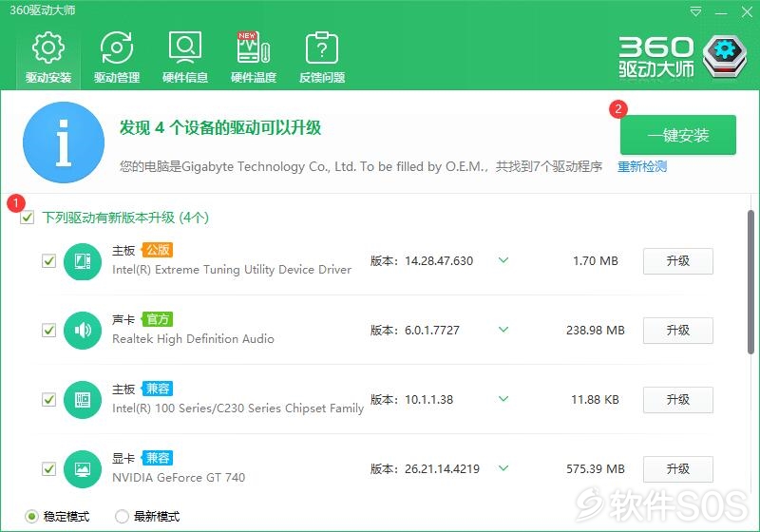Click the 公版 orange tag
760x532 pixels.
[158, 250]
